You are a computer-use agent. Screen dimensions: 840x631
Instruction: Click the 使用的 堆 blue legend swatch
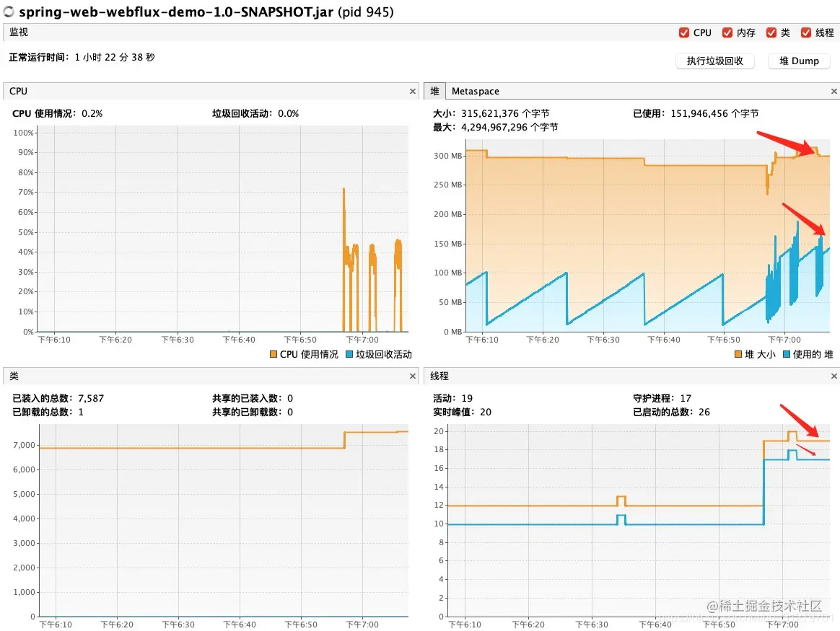click(x=787, y=354)
